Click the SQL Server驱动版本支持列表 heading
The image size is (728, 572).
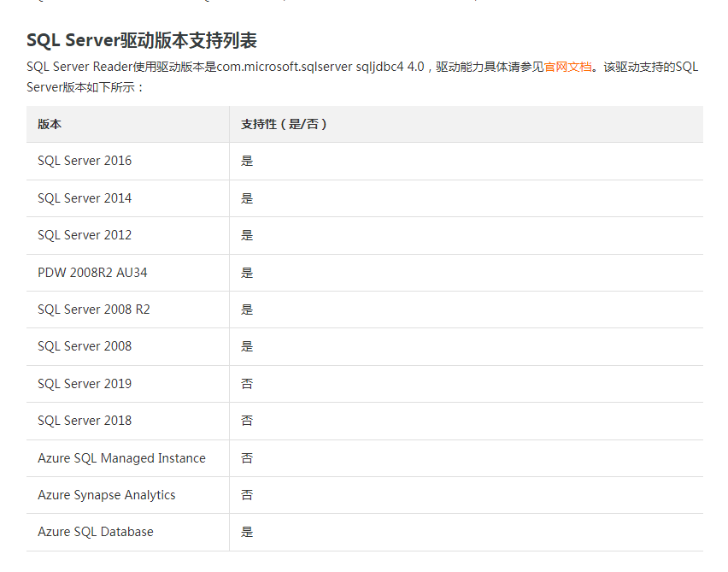(142, 40)
